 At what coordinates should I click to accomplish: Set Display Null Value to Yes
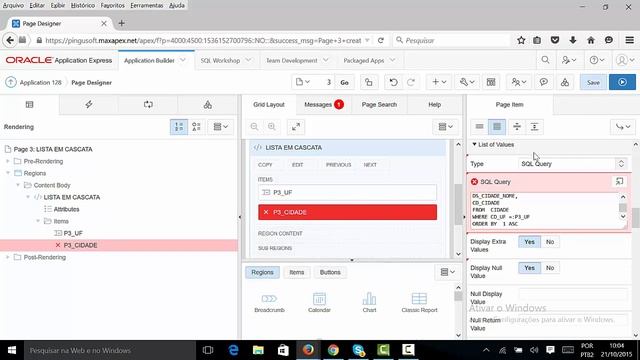click(x=529, y=268)
